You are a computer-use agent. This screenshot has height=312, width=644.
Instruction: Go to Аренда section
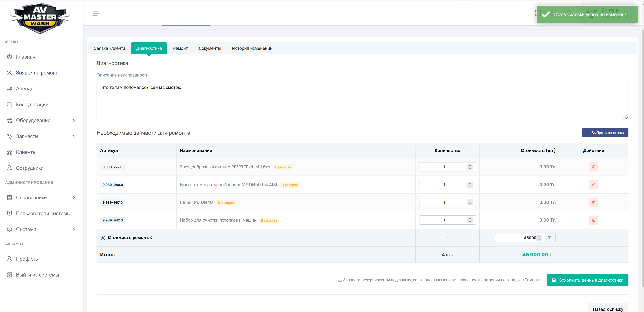pyautogui.click(x=25, y=89)
